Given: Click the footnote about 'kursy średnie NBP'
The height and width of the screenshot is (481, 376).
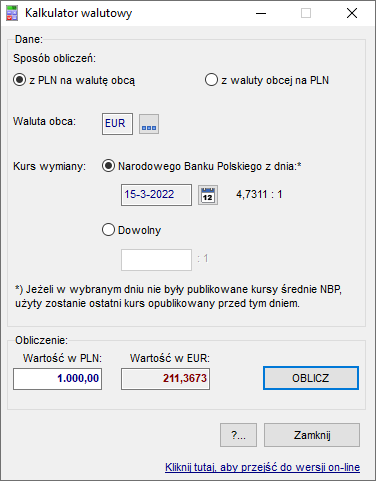Looking at the screenshot, I should 178,296.
